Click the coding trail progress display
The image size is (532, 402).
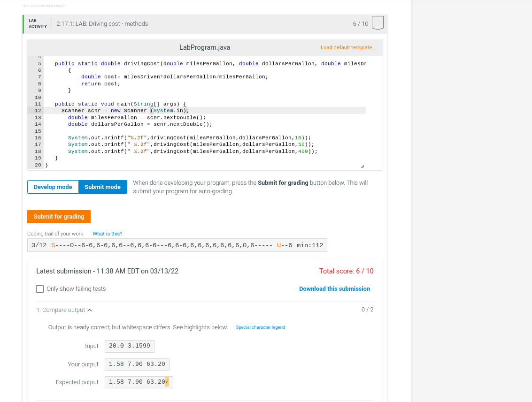(177, 245)
